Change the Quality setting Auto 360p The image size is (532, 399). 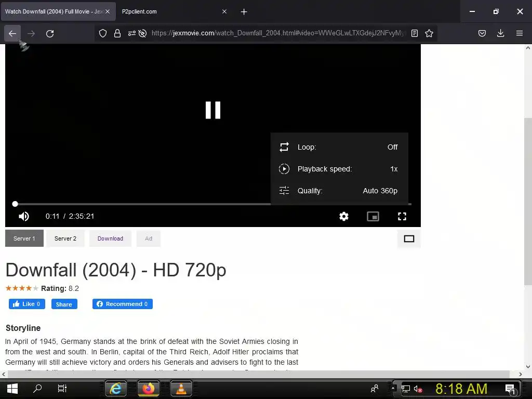point(339,191)
